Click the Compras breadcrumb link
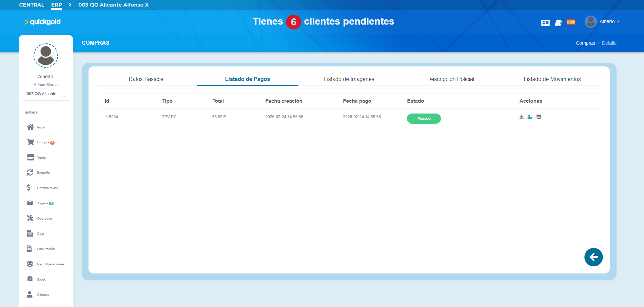644x307 pixels. click(x=585, y=43)
